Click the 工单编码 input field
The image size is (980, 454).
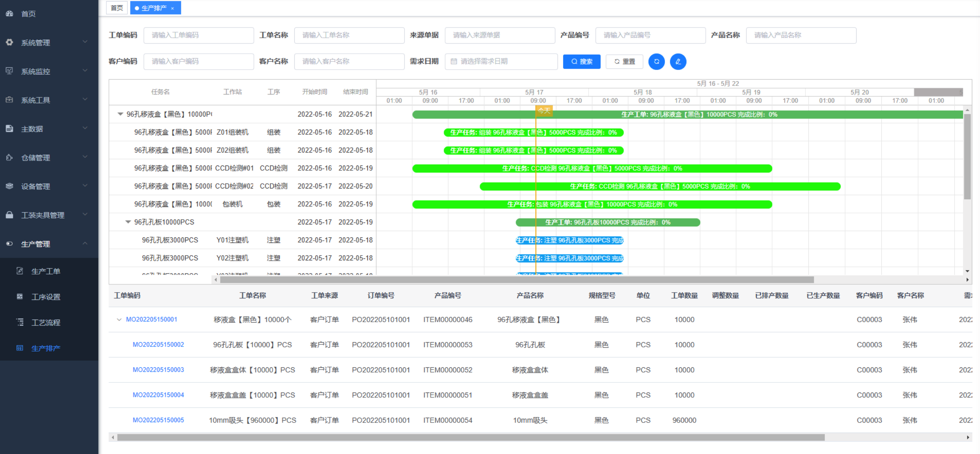pyautogui.click(x=199, y=35)
